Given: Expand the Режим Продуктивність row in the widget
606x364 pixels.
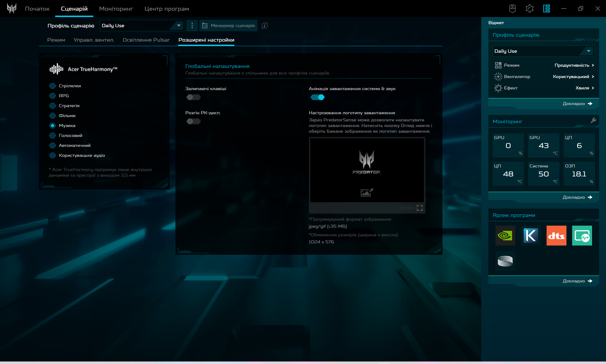Looking at the screenshot, I should [x=574, y=65].
